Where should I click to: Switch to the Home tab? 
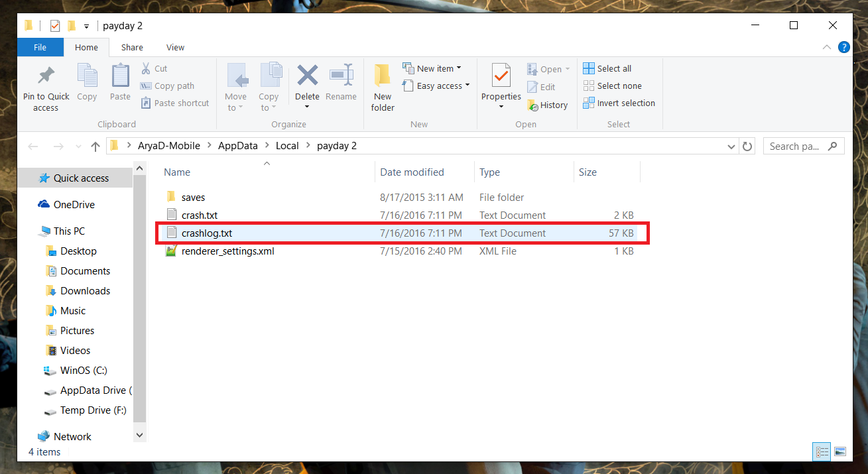point(86,47)
